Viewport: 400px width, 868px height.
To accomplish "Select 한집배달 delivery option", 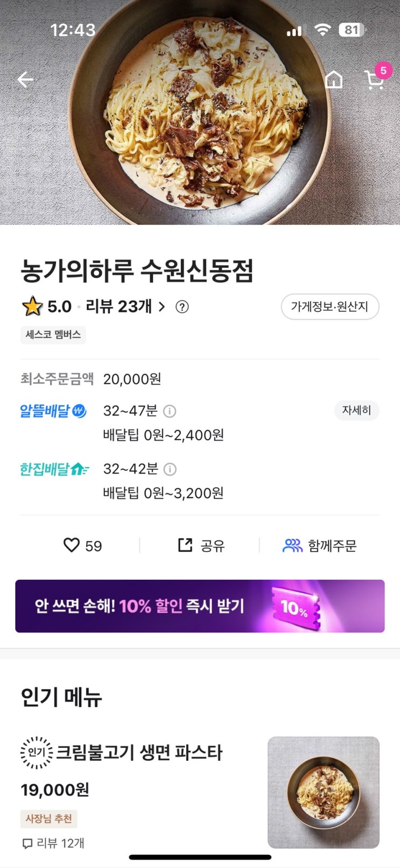I will 54,469.
